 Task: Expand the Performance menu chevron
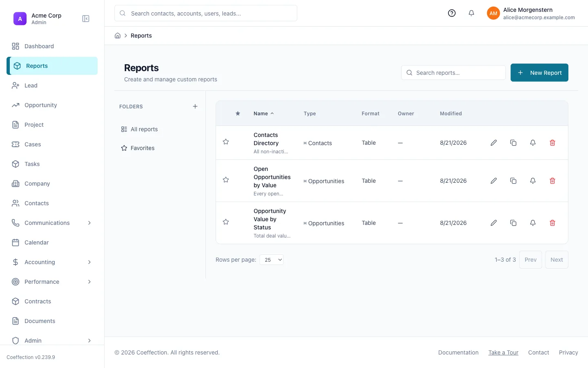pyautogui.click(x=89, y=282)
